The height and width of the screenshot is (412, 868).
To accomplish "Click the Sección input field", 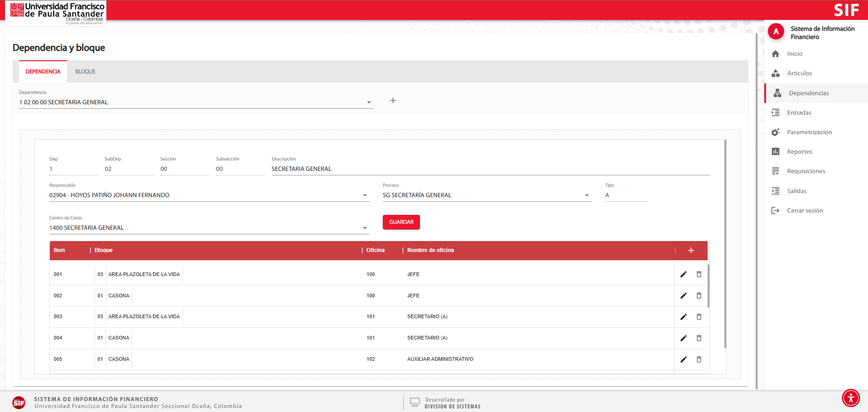I will (185, 169).
